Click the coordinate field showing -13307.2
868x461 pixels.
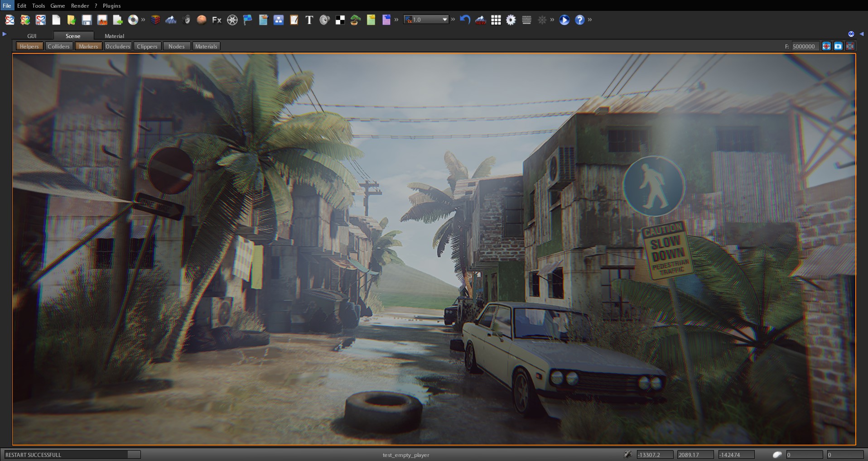(x=655, y=455)
